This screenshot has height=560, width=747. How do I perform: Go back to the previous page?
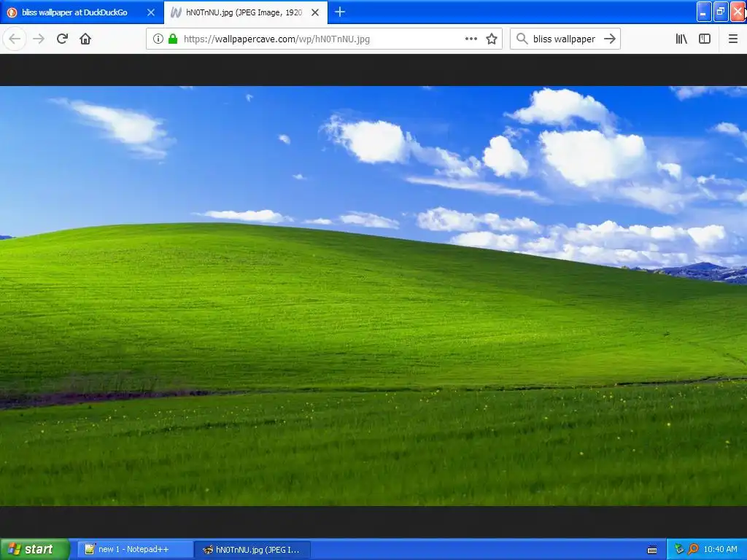point(15,39)
